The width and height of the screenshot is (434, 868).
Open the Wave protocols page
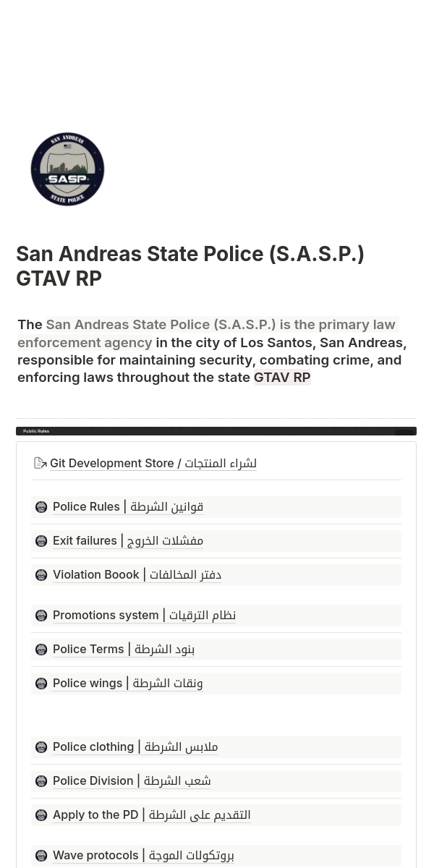(143, 855)
